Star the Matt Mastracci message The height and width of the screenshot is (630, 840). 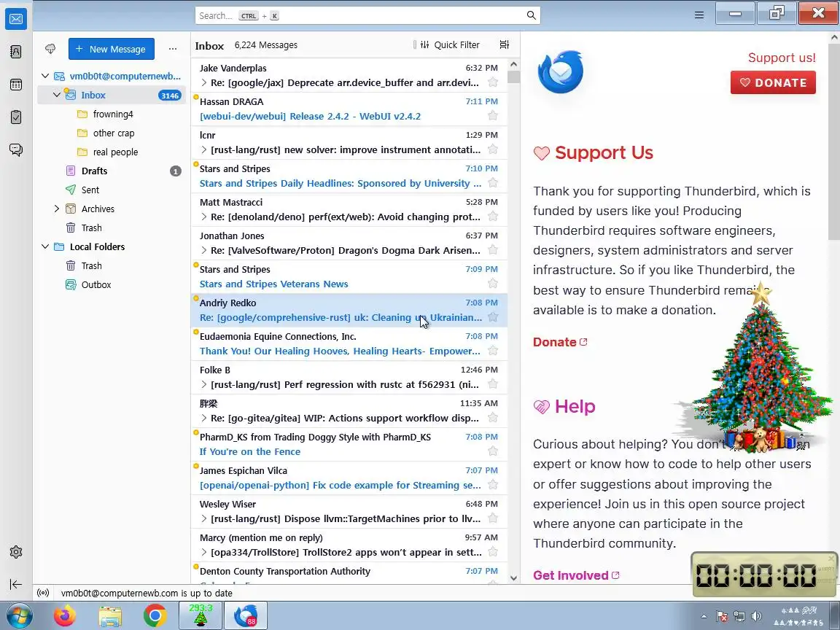click(493, 217)
